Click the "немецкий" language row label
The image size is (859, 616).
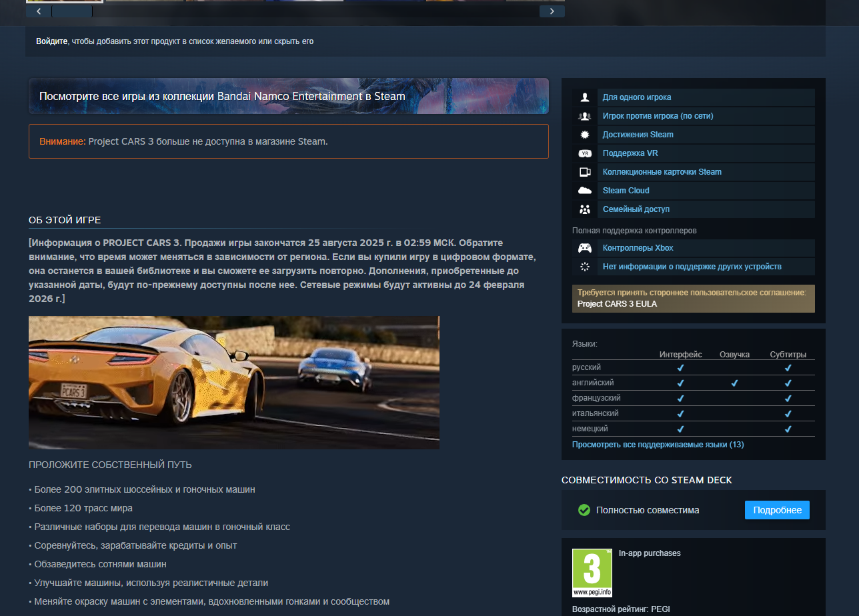(590, 429)
